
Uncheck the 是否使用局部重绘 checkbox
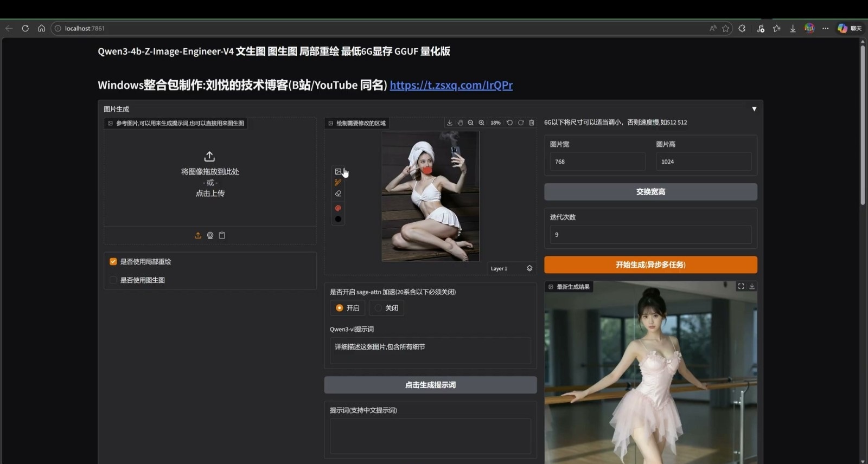(x=113, y=262)
